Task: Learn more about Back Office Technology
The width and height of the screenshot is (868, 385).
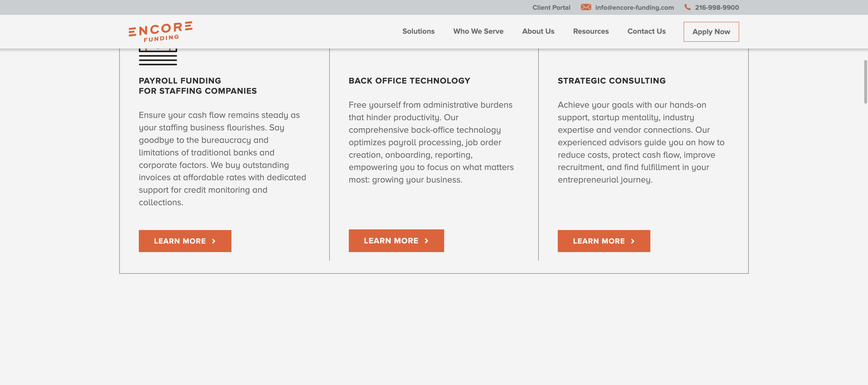Action: click(x=396, y=241)
